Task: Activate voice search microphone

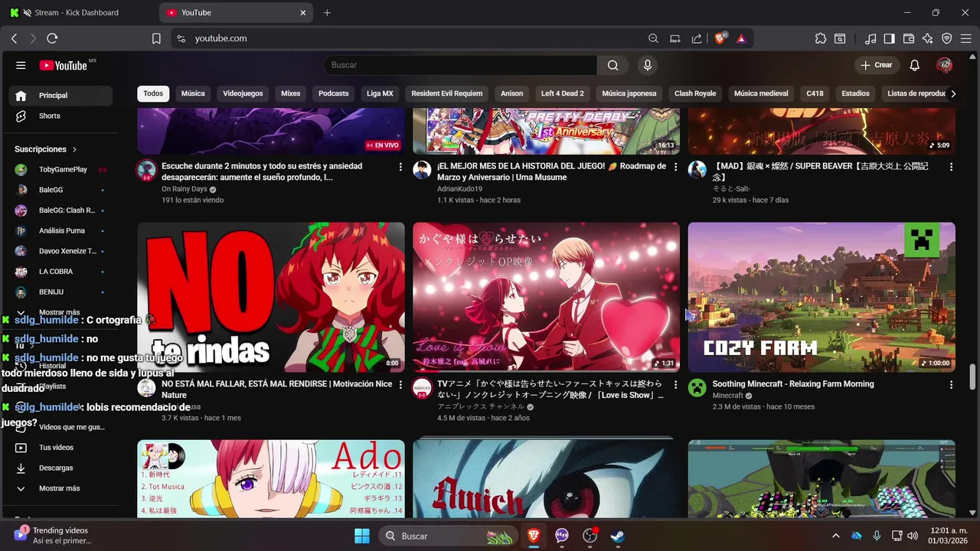Action: point(648,65)
